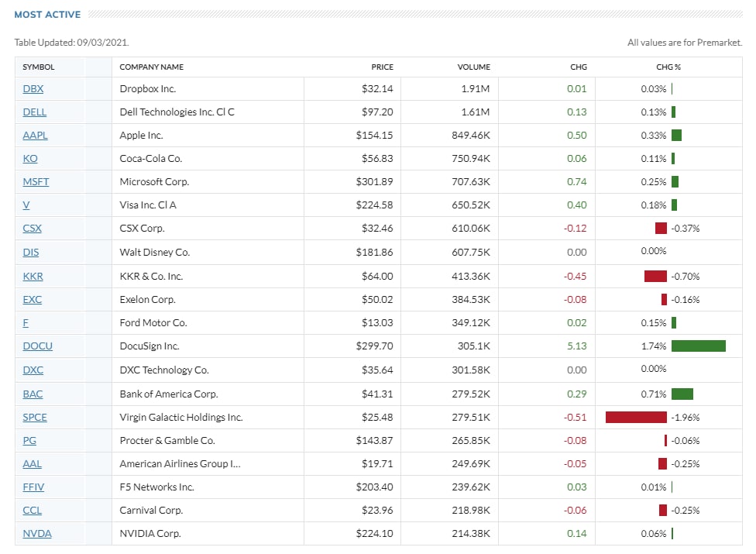The width and height of the screenshot is (756, 554).
Task: Visit the NVDA symbol link
Action: [x=37, y=533]
